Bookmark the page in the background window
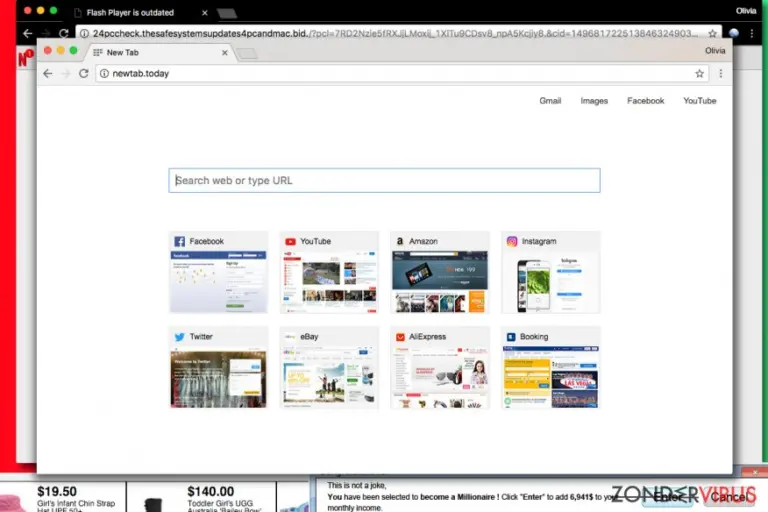Screen dimensions: 768x512 (712, 33)
